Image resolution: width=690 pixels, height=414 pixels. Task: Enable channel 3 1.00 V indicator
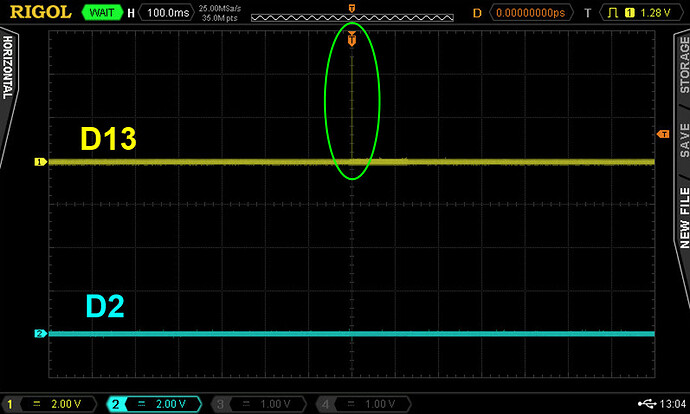click(x=259, y=404)
